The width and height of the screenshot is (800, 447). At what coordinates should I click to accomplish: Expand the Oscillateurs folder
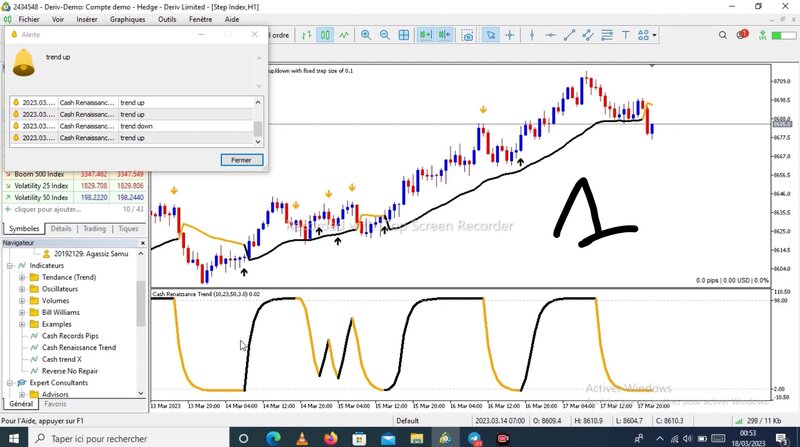(x=22, y=289)
